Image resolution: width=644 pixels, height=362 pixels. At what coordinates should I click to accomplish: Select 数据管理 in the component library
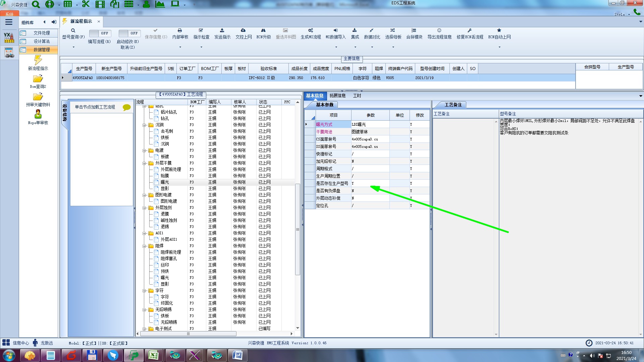click(x=41, y=50)
